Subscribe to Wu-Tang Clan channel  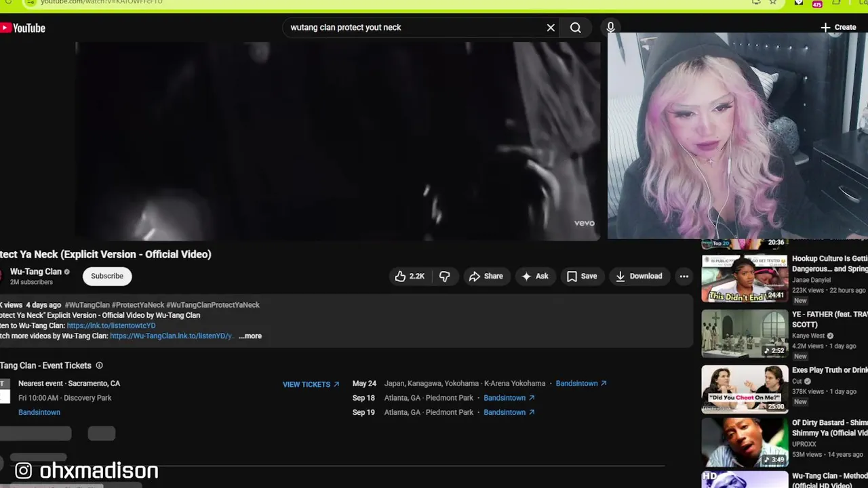[107, 276]
